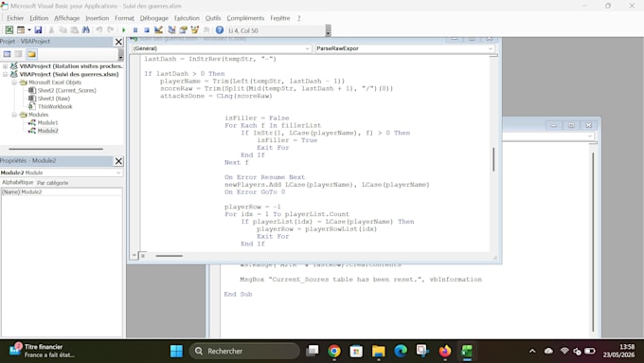Open File Explorer from taskbar

tap(378, 351)
